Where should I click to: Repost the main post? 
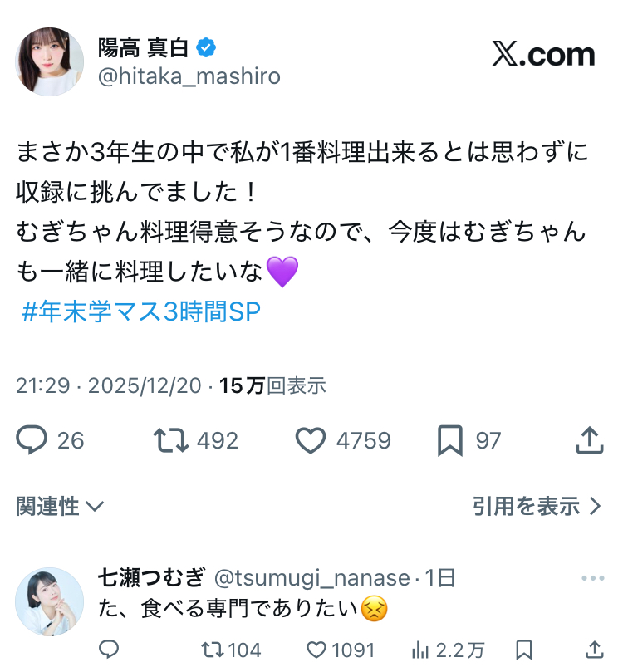point(170,439)
